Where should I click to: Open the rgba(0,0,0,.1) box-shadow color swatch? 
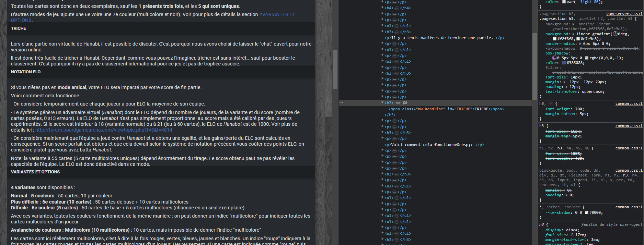point(586,58)
